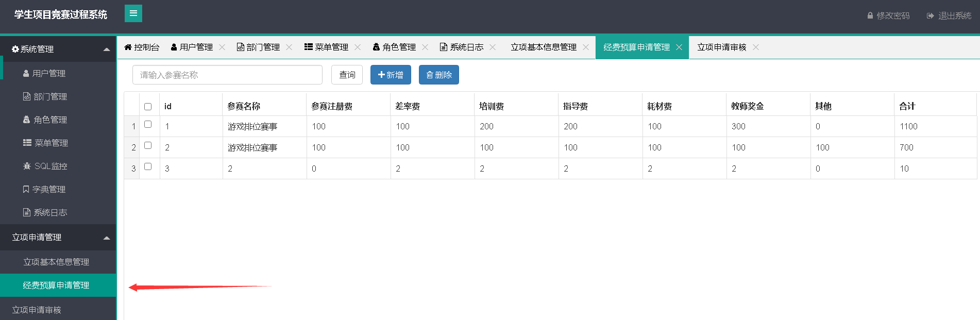The height and width of the screenshot is (320, 980).
Task: Click the user icon of sidebar 用户管理
Action: coord(26,73)
